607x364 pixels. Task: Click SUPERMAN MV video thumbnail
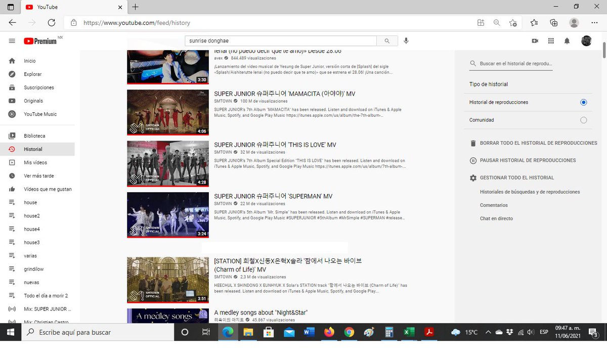coord(168,215)
